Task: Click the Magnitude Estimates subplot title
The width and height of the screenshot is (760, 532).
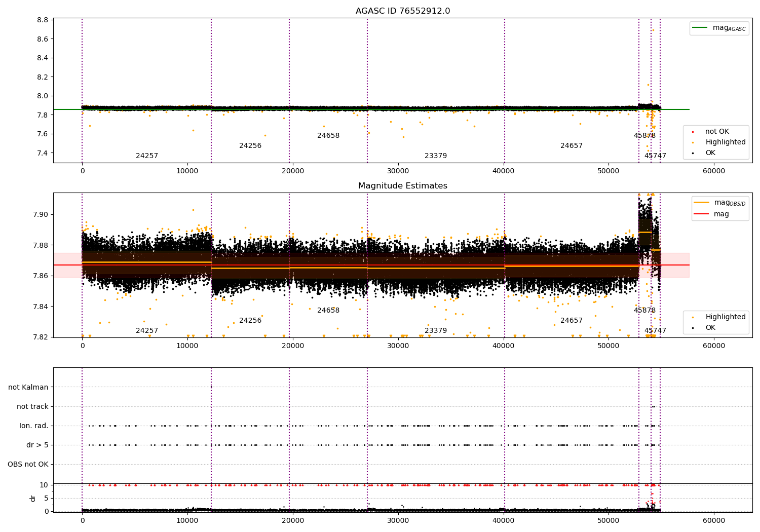Action: click(x=403, y=186)
